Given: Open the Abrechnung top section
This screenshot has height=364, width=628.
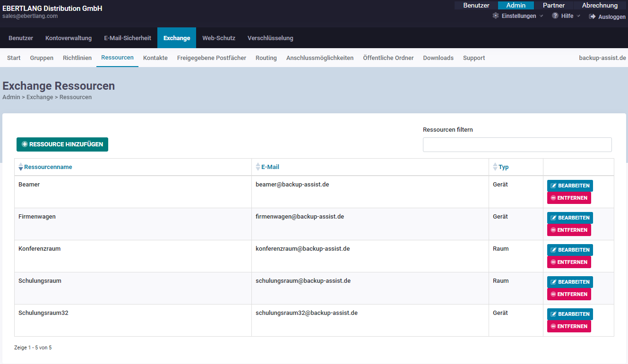Looking at the screenshot, I should [x=600, y=6].
